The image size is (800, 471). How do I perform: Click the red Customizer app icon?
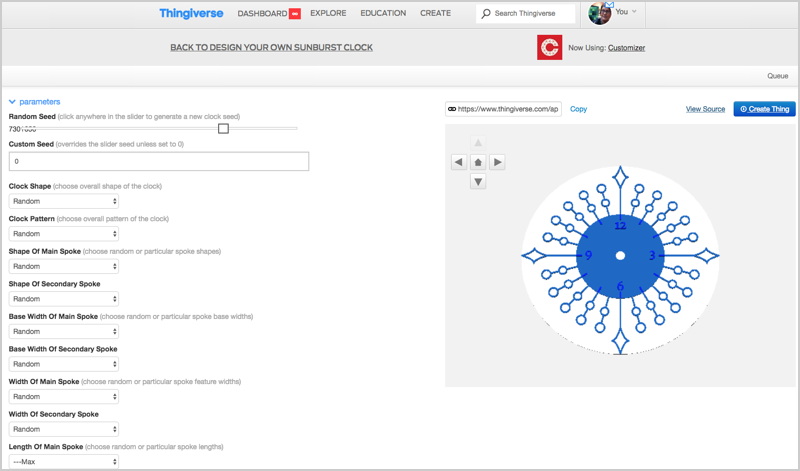pos(549,47)
